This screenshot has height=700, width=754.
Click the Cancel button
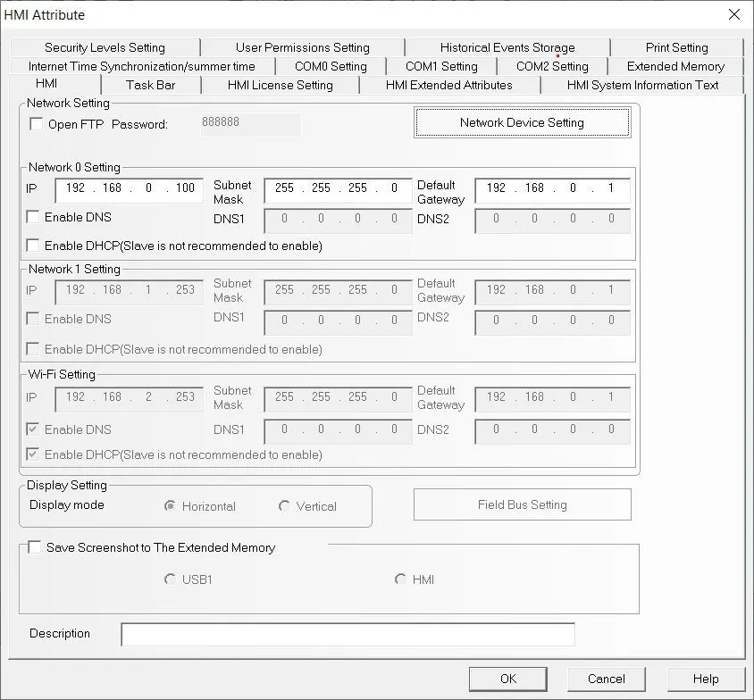pyautogui.click(x=607, y=679)
